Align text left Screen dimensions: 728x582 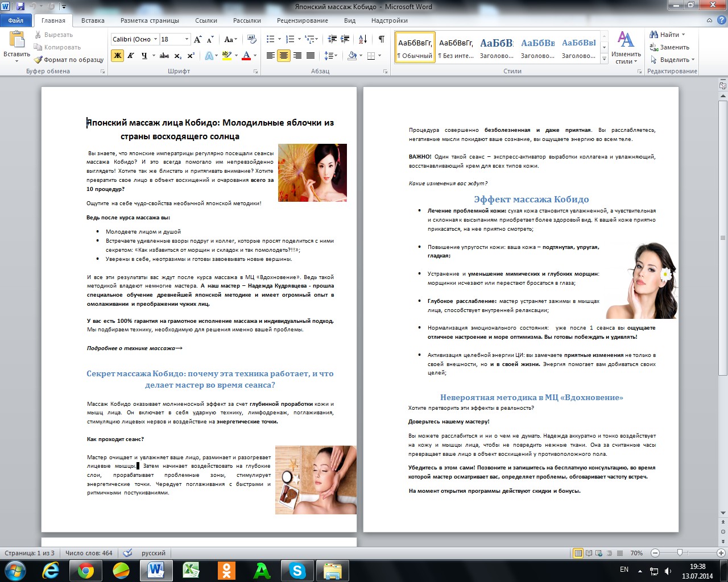270,56
